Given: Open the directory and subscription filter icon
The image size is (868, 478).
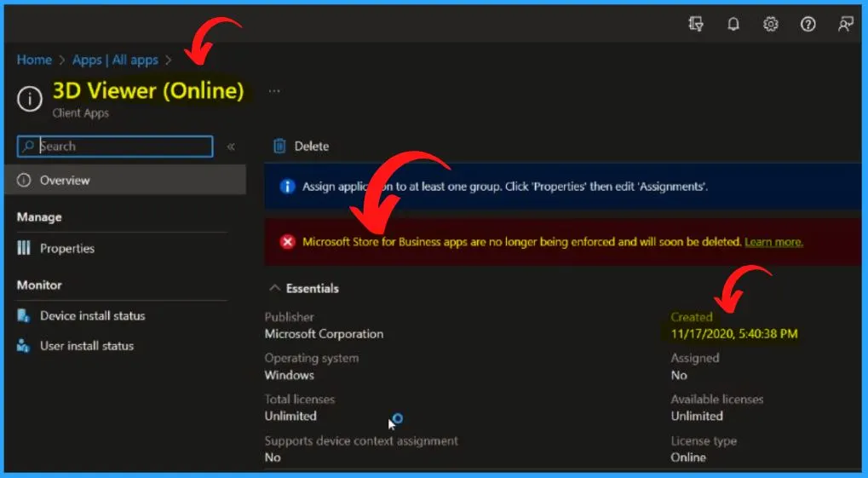Looking at the screenshot, I should (696, 24).
